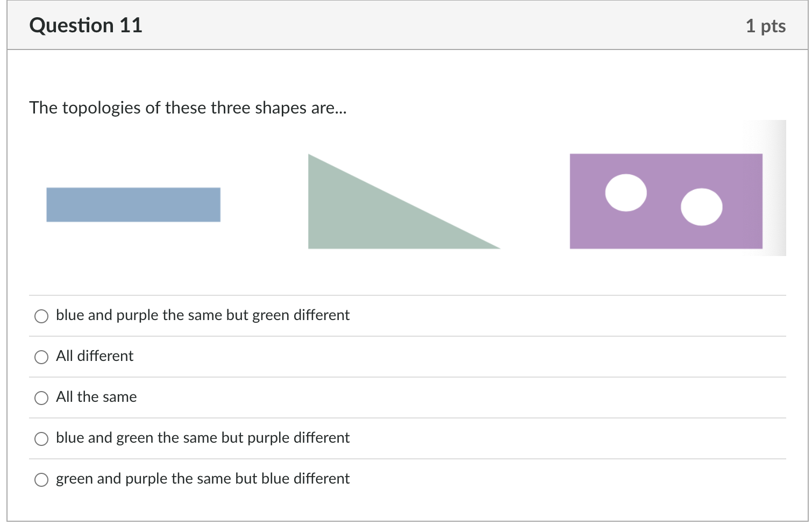Click the left white hole in purple shape

point(625,194)
